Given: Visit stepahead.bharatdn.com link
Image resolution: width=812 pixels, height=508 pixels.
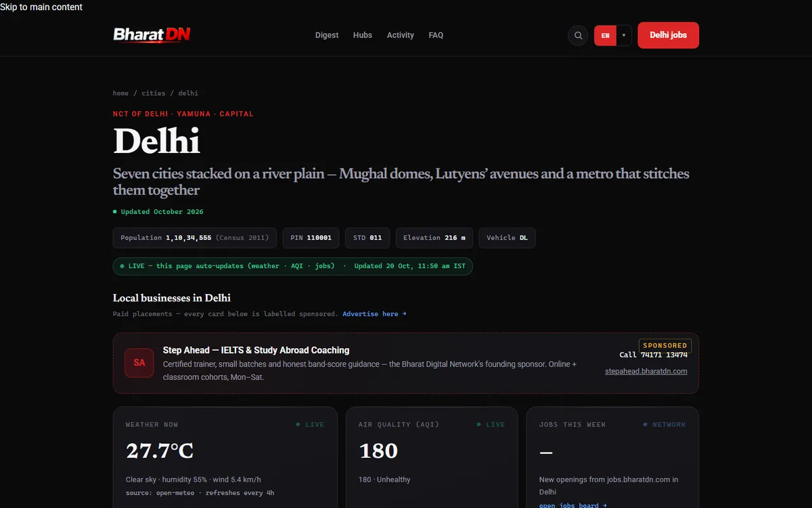Looking at the screenshot, I should (x=646, y=371).
